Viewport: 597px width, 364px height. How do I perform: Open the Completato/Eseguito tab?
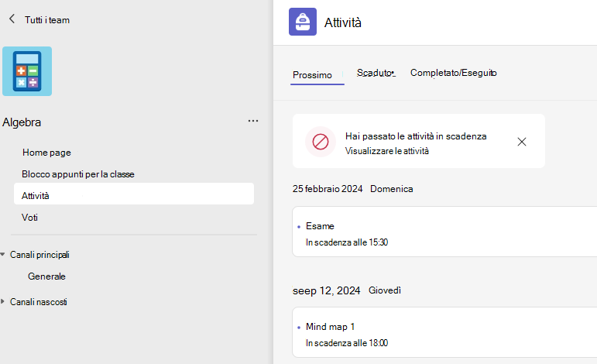454,73
